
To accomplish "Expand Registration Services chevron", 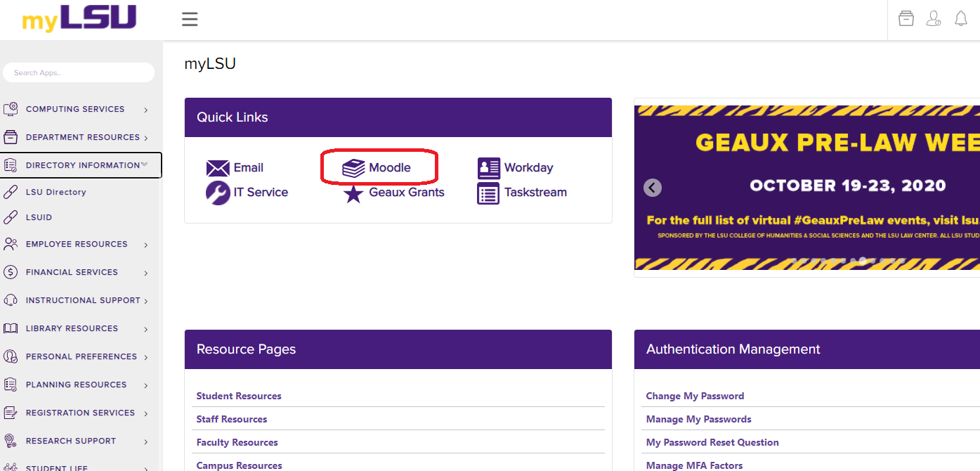I will pos(146,413).
